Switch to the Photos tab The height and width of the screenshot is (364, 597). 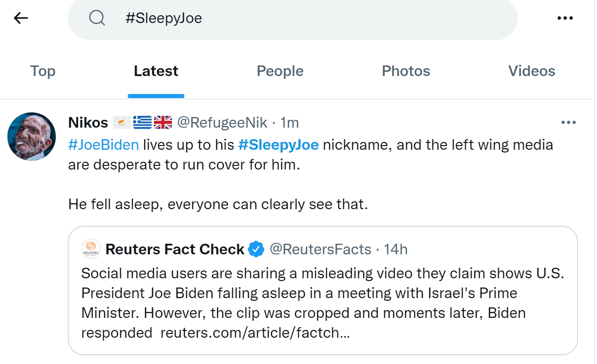[x=406, y=71]
